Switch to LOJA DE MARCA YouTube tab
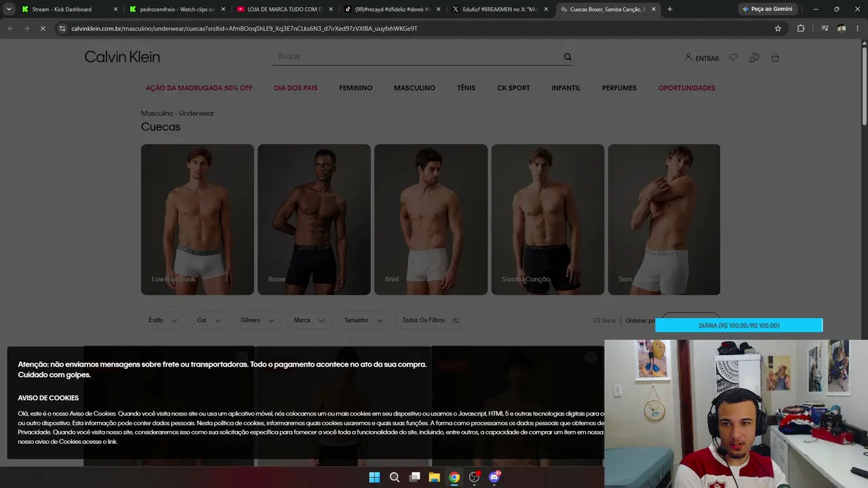The image size is (868, 488). tap(283, 9)
